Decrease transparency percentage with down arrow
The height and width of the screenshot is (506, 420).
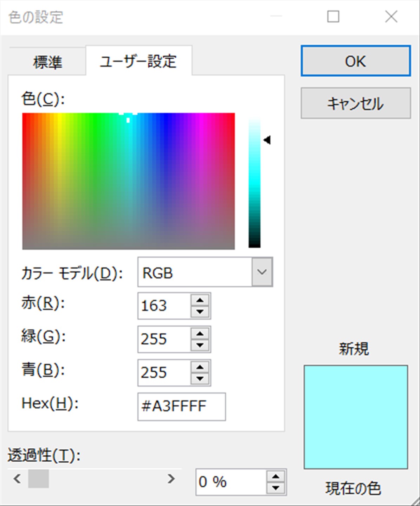click(x=276, y=488)
